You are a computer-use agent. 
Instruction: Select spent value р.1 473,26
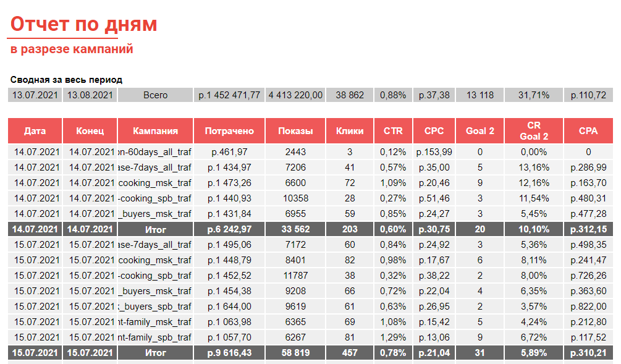[229, 183]
